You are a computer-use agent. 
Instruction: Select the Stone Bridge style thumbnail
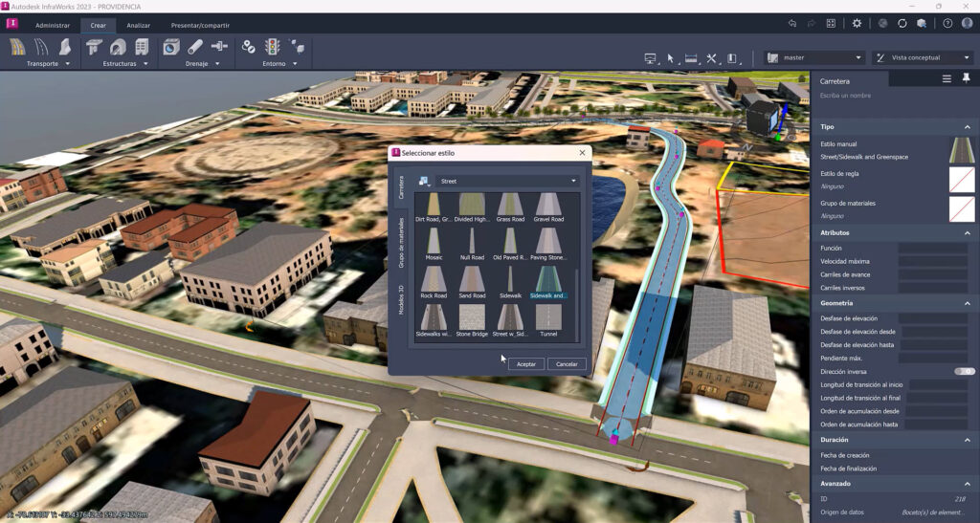click(x=472, y=319)
